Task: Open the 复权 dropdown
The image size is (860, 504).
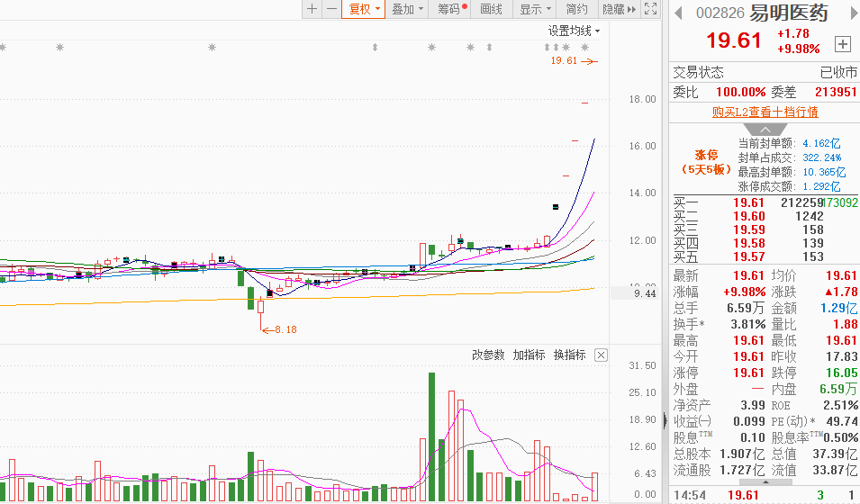Action: click(x=364, y=9)
